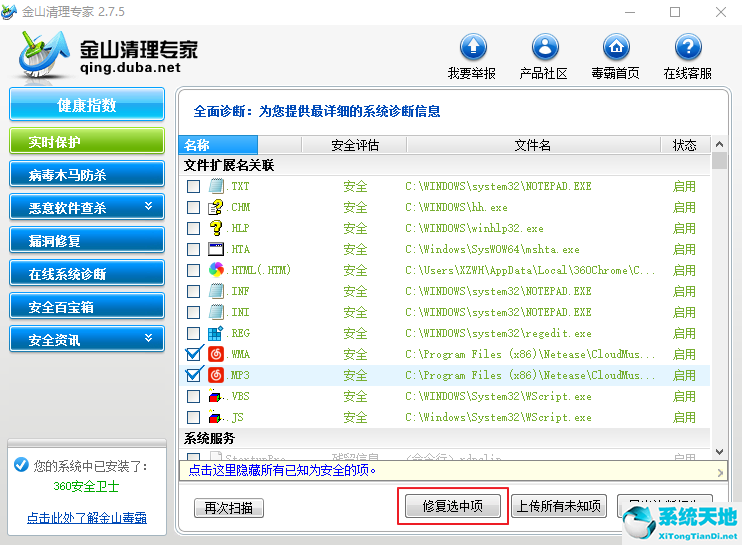742x545 pixels.
Task: Open the 在线系统诊断 sidebar tab
Action: (87, 273)
